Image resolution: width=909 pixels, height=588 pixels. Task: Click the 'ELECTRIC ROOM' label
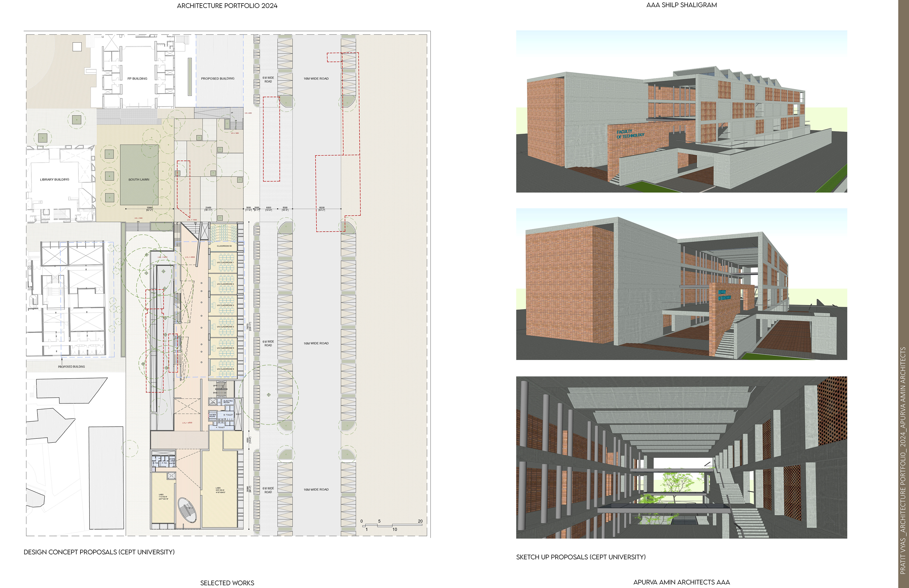click(228, 402)
